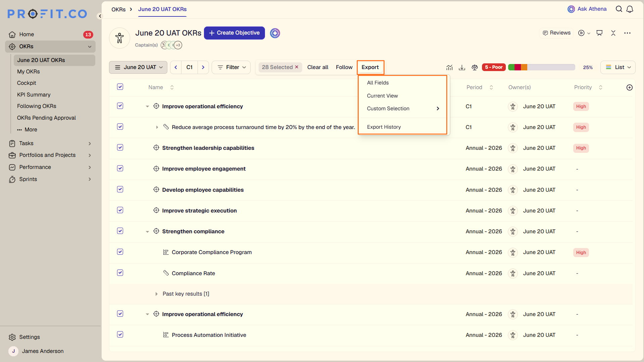
Task: Open the notifications bell icon
Action: click(630, 9)
